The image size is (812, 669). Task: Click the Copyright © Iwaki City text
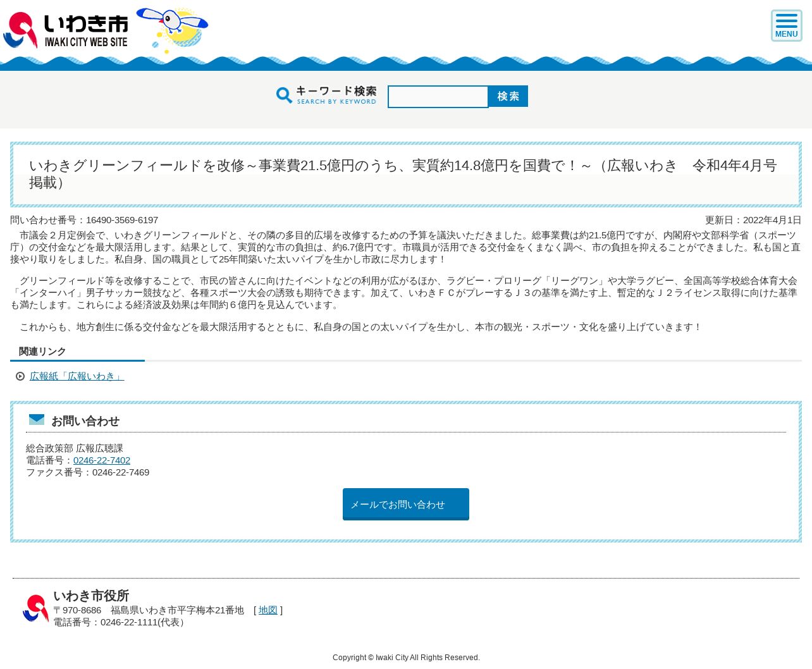(406, 658)
